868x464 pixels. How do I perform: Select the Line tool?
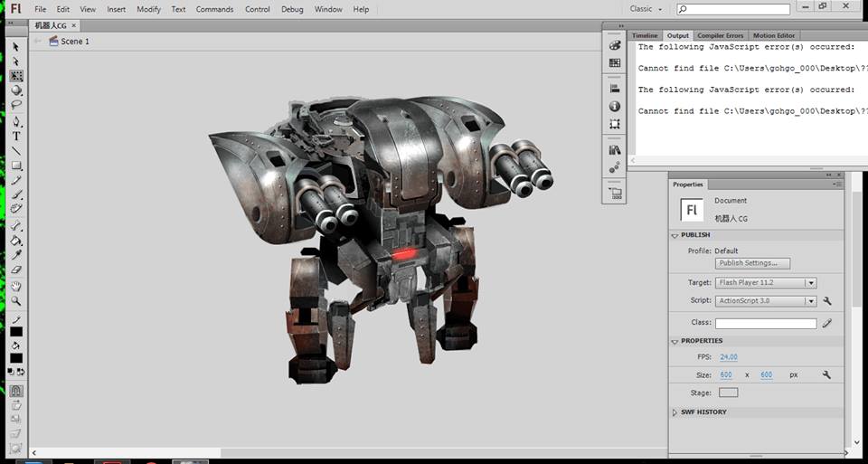pyautogui.click(x=16, y=151)
